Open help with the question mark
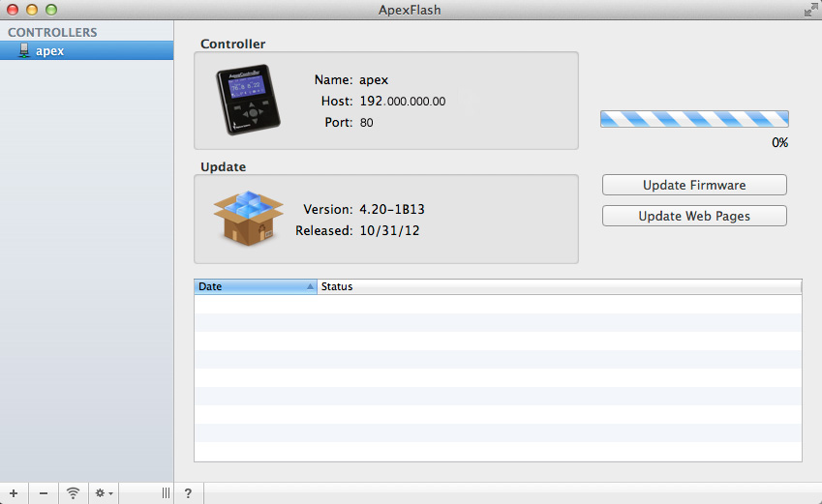Image resolution: width=822 pixels, height=504 pixels. point(188,493)
